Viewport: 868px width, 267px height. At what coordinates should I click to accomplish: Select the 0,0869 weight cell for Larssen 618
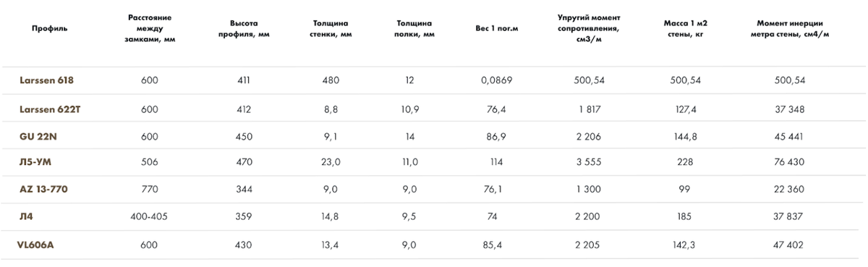496,81
